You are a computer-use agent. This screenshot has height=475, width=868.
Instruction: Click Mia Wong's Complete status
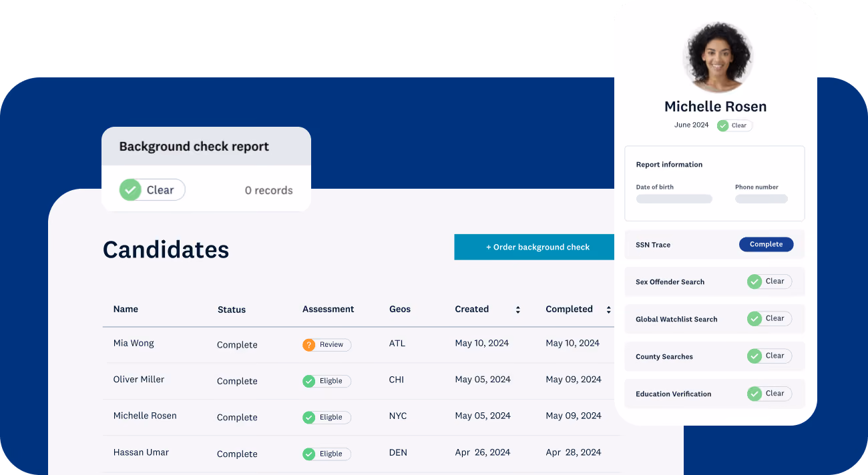click(237, 345)
